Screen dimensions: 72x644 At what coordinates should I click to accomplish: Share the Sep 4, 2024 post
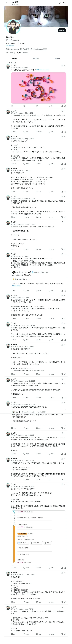coord(65,164)
